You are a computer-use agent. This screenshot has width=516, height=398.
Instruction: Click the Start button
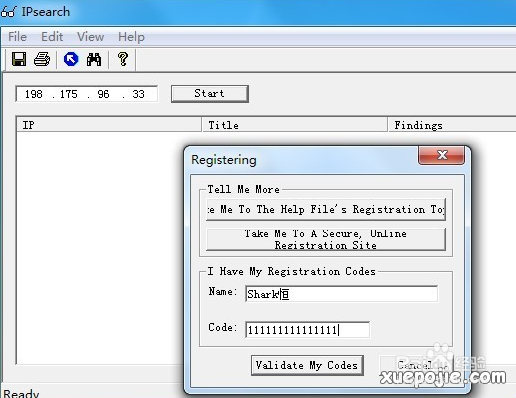coord(210,94)
